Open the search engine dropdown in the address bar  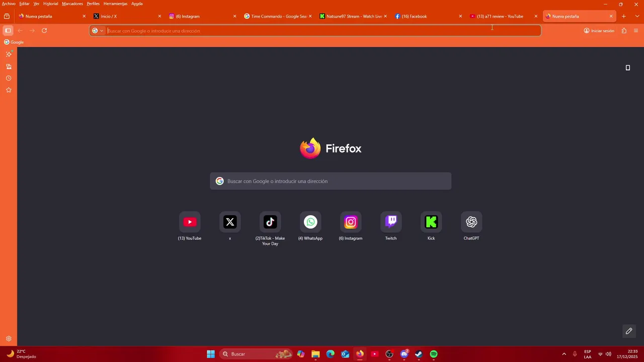tap(98, 31)
